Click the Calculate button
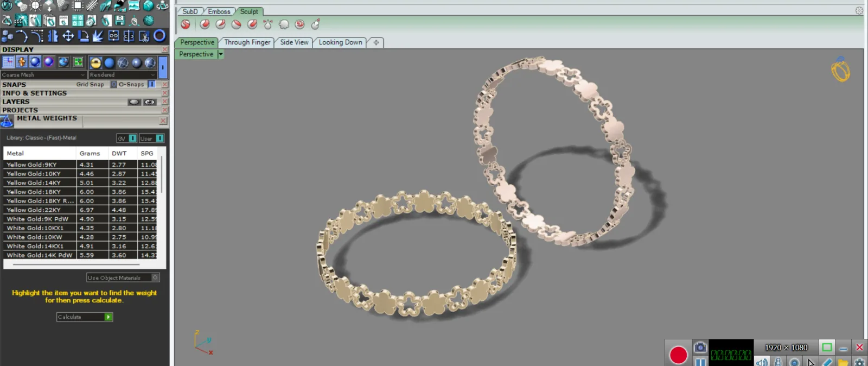Viewport: 868px width, 366px height. pos(85,317)
